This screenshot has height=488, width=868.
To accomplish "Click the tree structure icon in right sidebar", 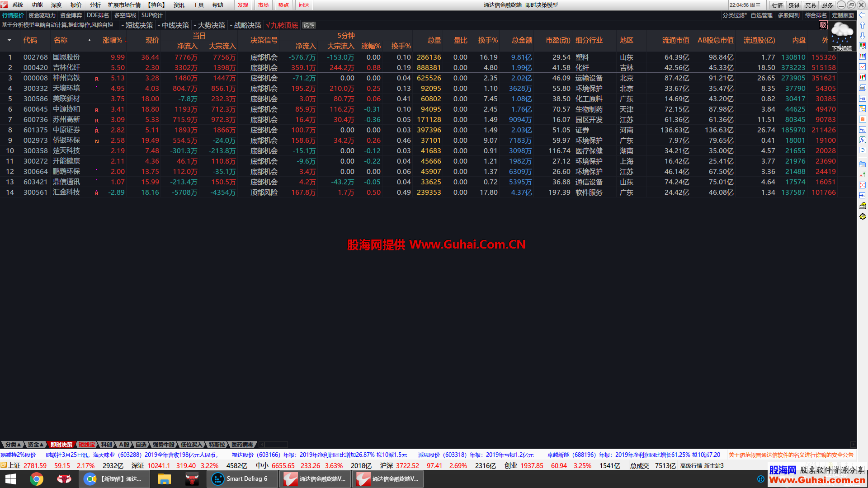I will tap(863, 108).
